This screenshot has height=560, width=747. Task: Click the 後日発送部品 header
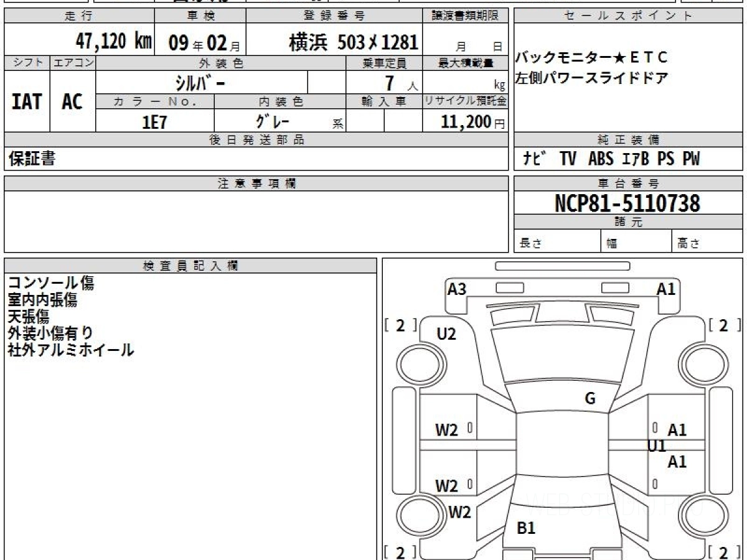256,140
